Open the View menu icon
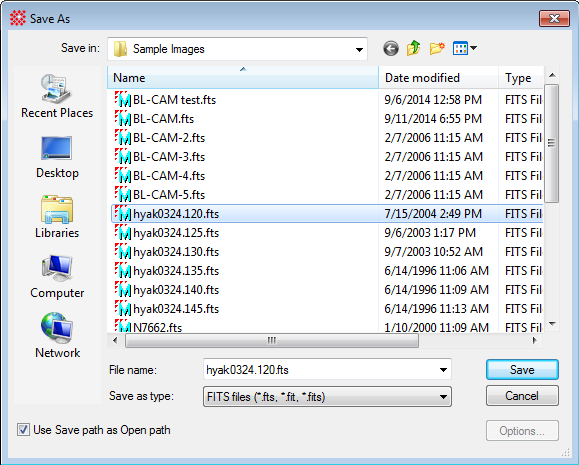579x465 pixels. tap(465, 48)
